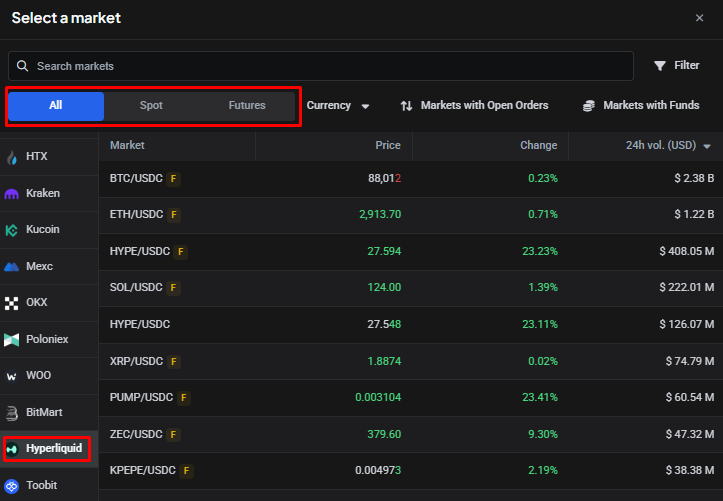Click the Filter funnel icon
This screenshot has height=501, width=723.
(660, 66)
